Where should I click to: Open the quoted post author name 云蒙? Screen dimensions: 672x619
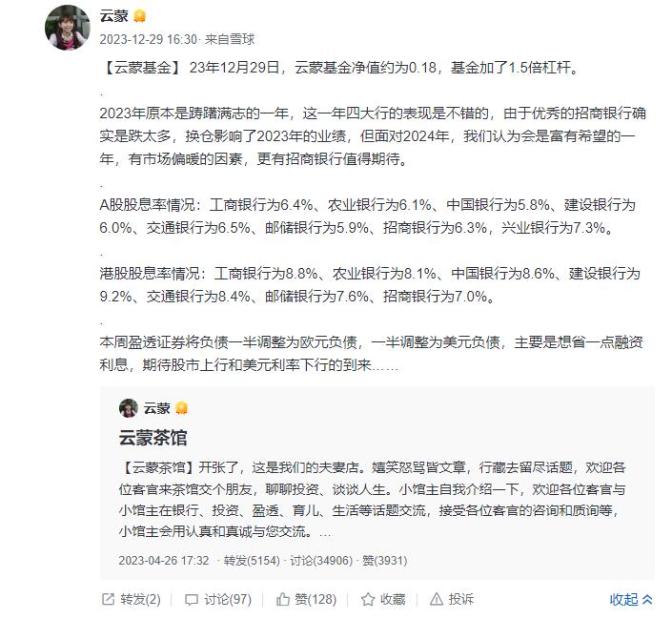157,408
